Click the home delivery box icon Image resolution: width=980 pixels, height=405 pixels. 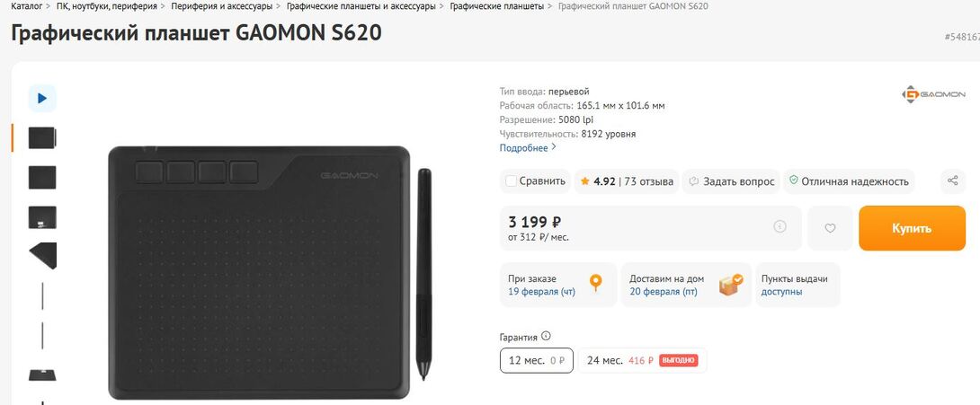(731, 285)
